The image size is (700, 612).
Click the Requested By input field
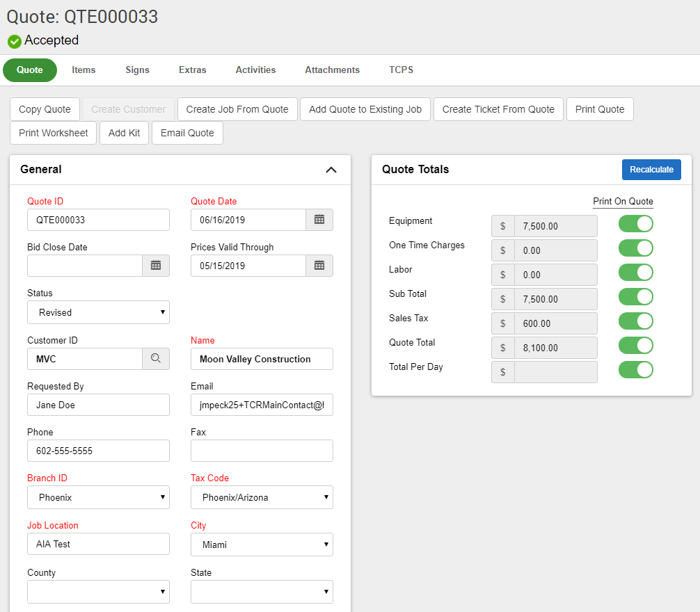[x=97, y=404]
